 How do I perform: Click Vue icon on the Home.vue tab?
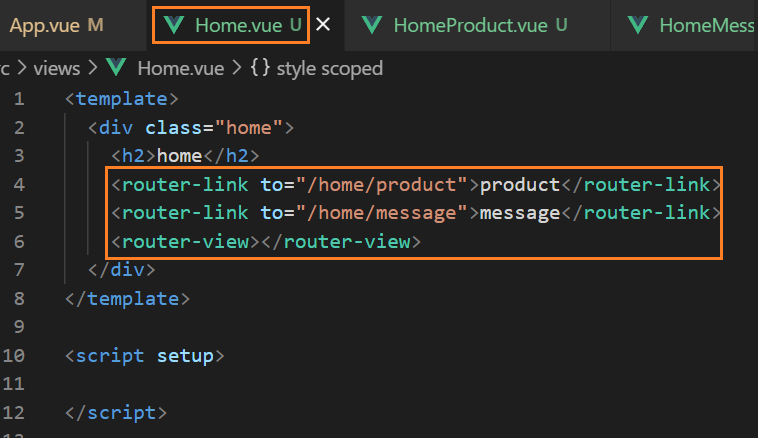tap(174, 25)
